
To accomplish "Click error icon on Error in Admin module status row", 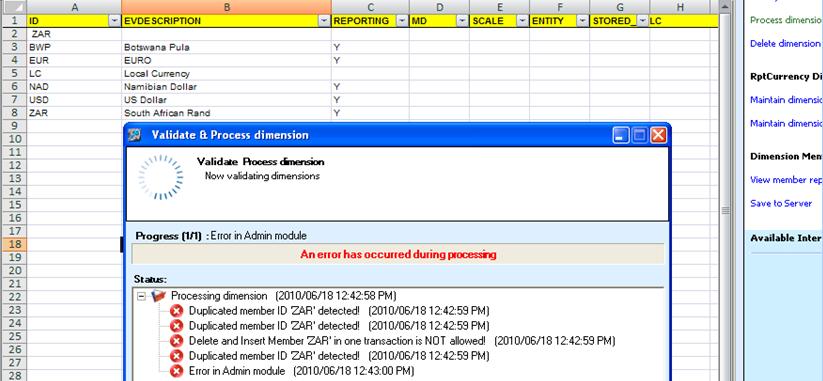I will click(177, 371).
